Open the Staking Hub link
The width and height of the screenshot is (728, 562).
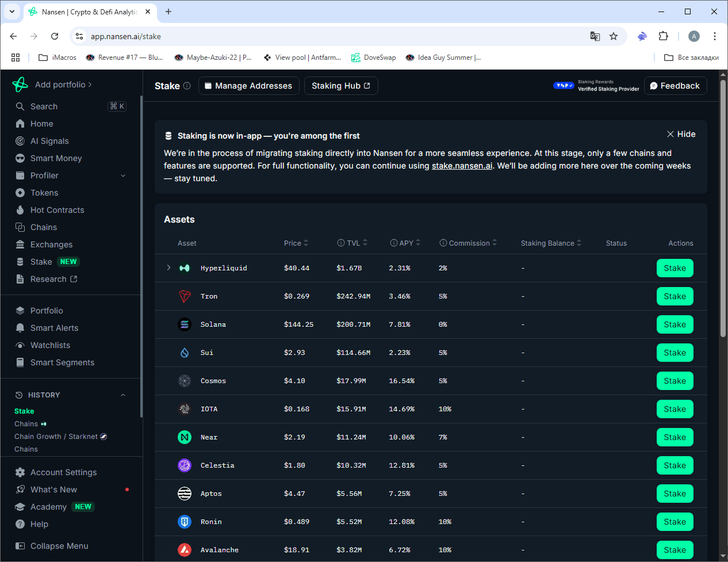pyautogui.click(x=341, y=86)
